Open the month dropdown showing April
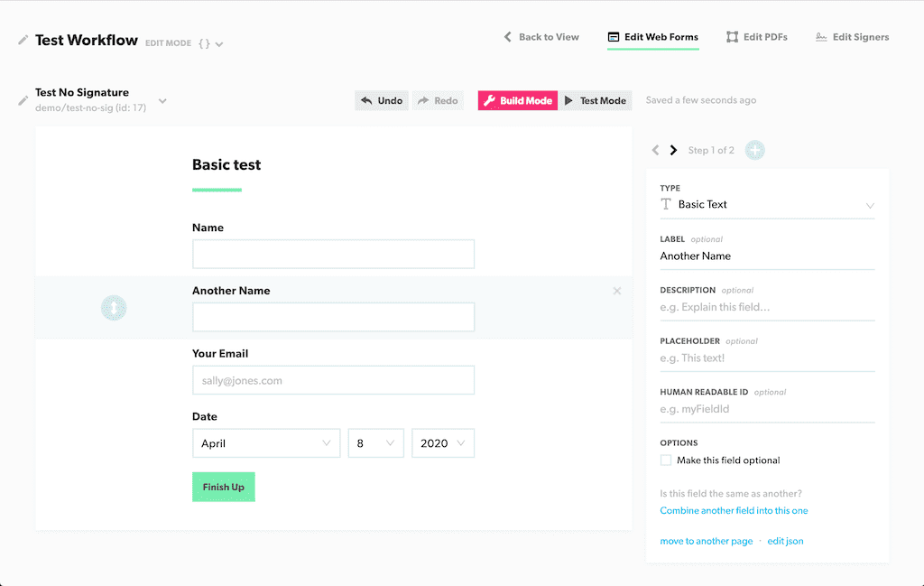924x586 pixels. tap(266, 443)
